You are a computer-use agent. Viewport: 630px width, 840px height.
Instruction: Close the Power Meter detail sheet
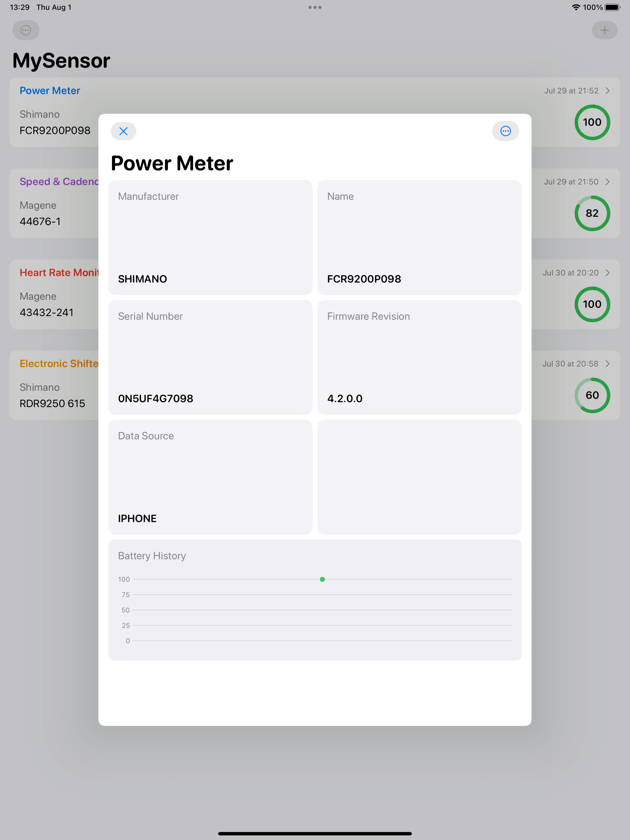(123, 131)
